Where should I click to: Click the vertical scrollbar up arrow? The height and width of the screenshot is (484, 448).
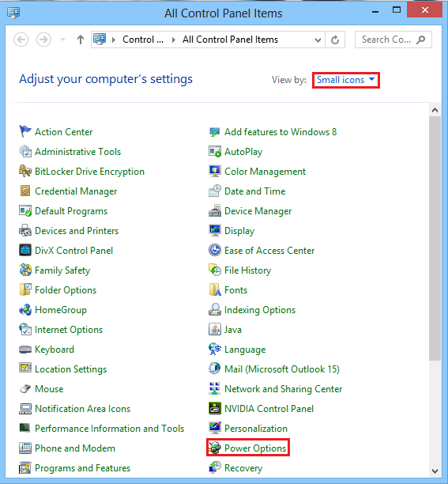click(435, 110)
